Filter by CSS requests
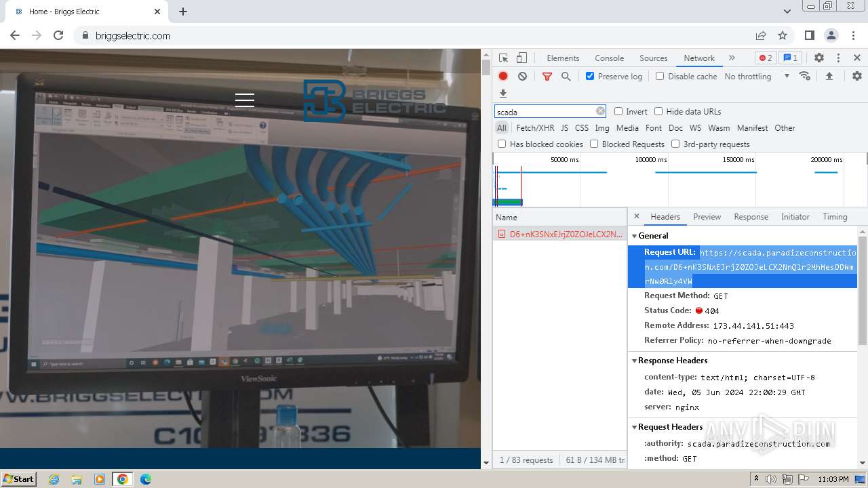Viewport: 868px width, 488px height. [582, 127]
